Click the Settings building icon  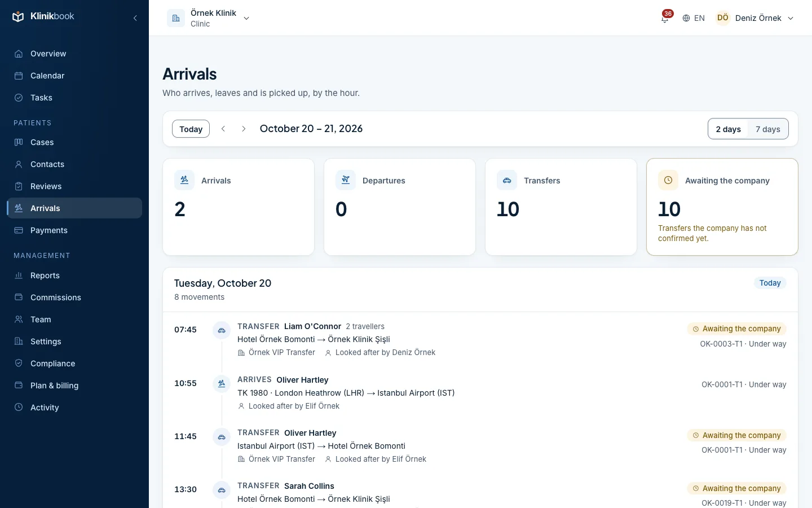[19, 341]
